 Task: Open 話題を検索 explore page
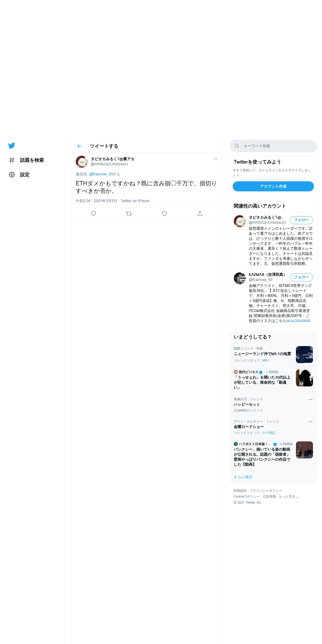[x=26, y=160]
